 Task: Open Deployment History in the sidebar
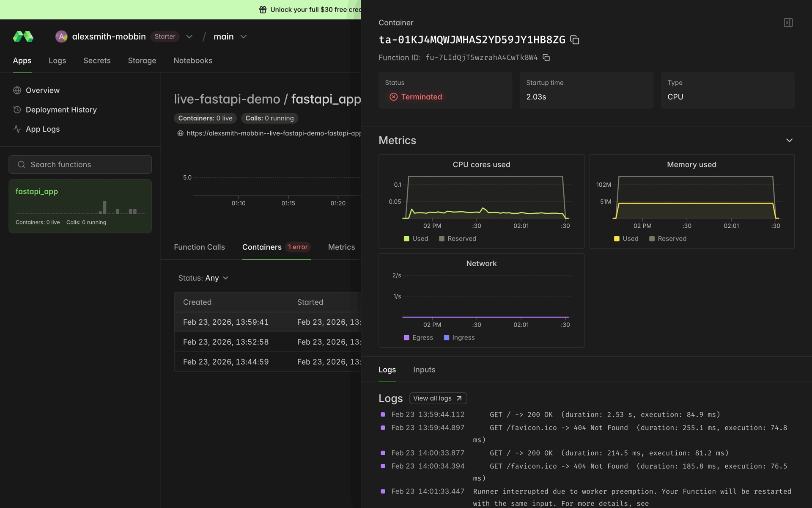(x=55, y=110)
